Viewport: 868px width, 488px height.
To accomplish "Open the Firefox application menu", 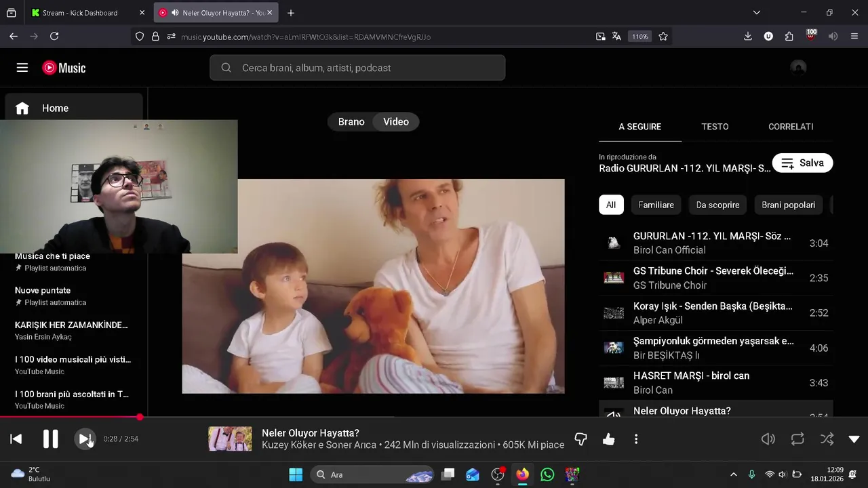I will [x=854, y=37].
